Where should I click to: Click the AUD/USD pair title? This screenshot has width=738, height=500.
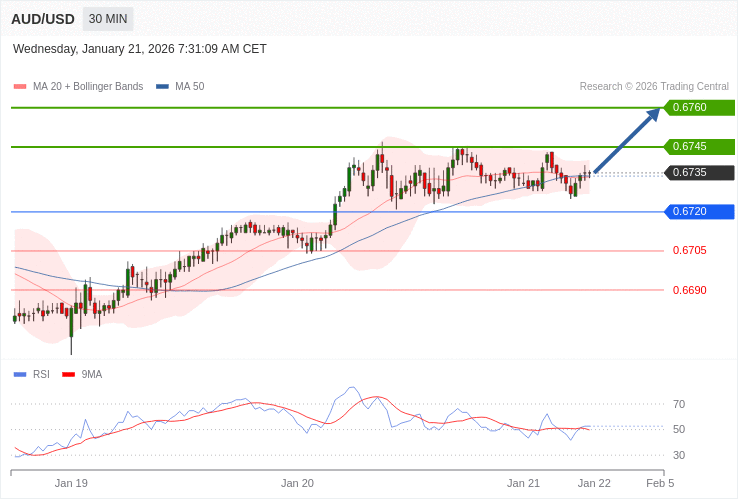tap(43, 19)
